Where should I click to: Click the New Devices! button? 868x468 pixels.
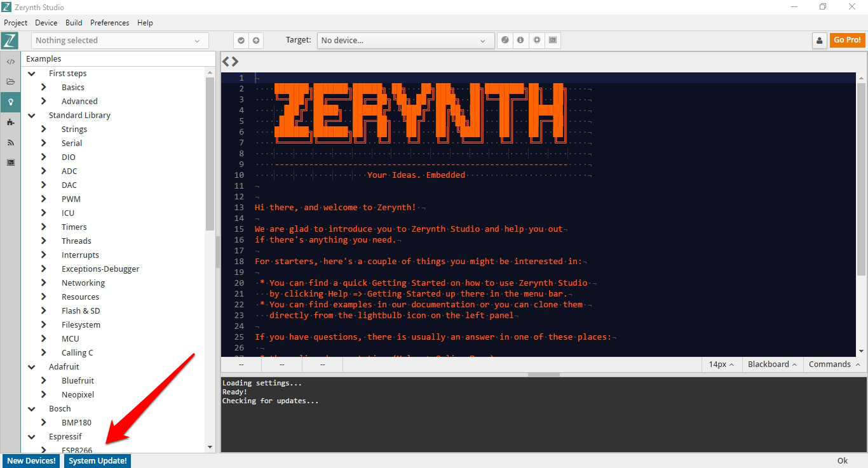pos(32,461)
